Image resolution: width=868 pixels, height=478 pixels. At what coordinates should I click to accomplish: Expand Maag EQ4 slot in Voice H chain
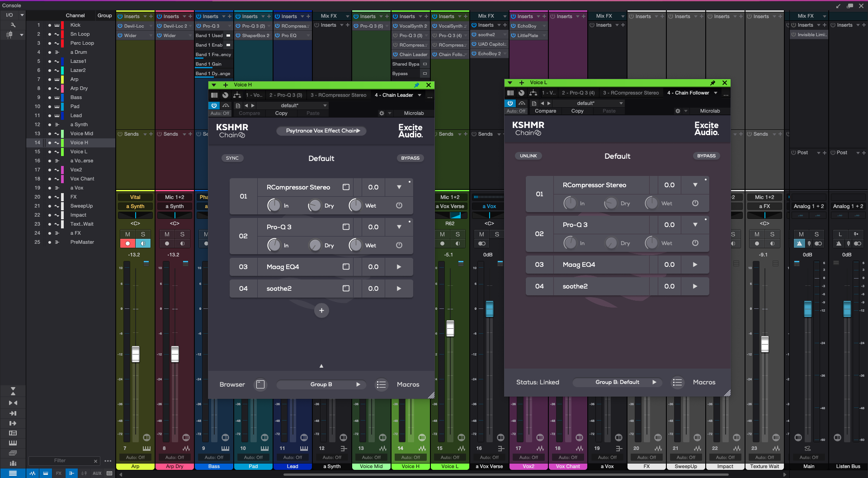[x=399, y=267]
